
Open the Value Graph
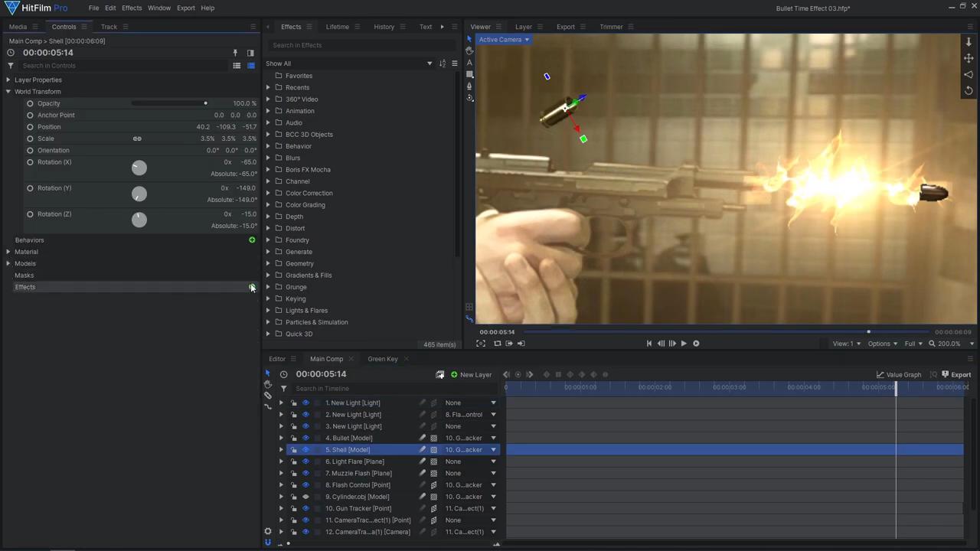point(899,375)
